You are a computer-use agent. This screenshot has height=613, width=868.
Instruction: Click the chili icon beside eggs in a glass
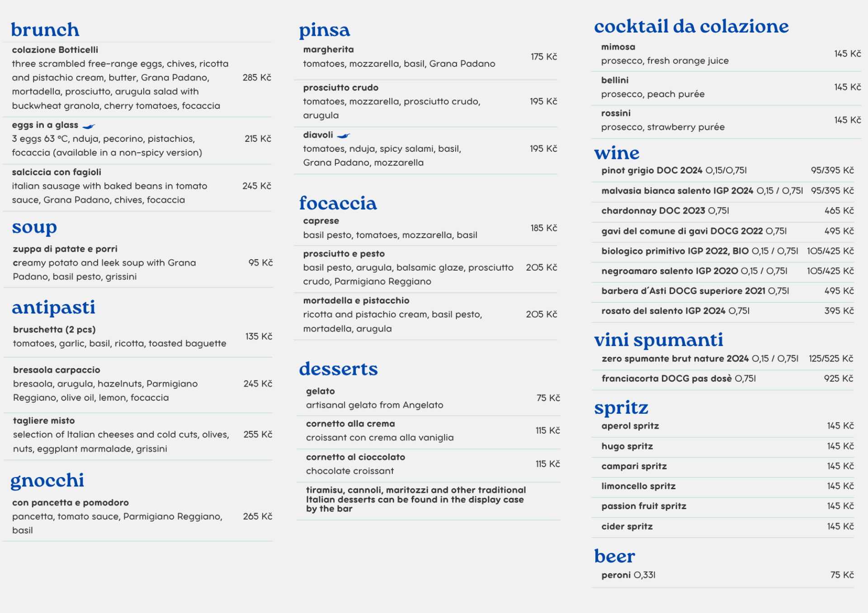89,126
